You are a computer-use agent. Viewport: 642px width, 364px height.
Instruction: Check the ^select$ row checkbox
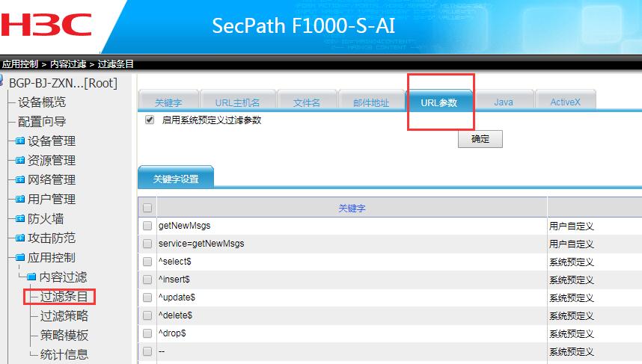[147, 262]
